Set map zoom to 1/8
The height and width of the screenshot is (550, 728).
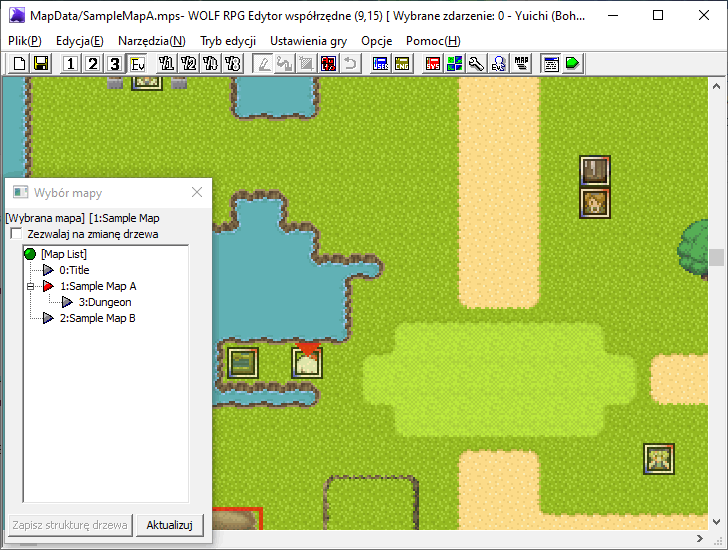[233, 64]
